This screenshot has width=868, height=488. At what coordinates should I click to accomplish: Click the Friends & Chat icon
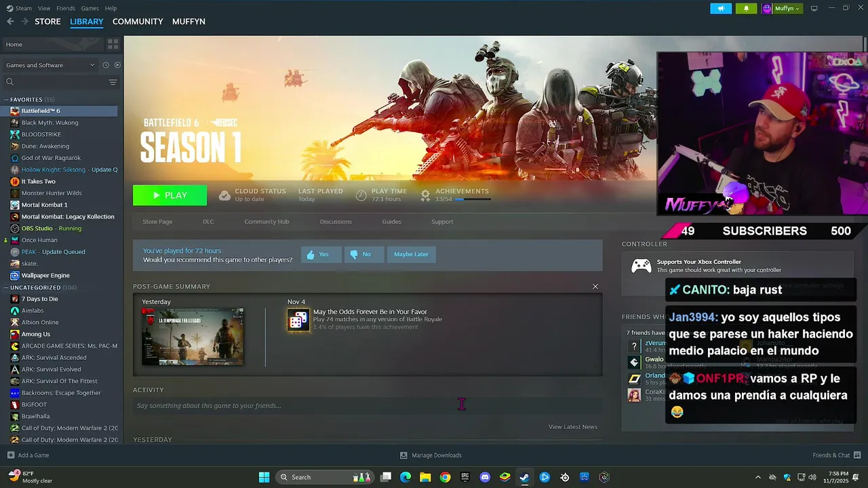coord(857,455)
